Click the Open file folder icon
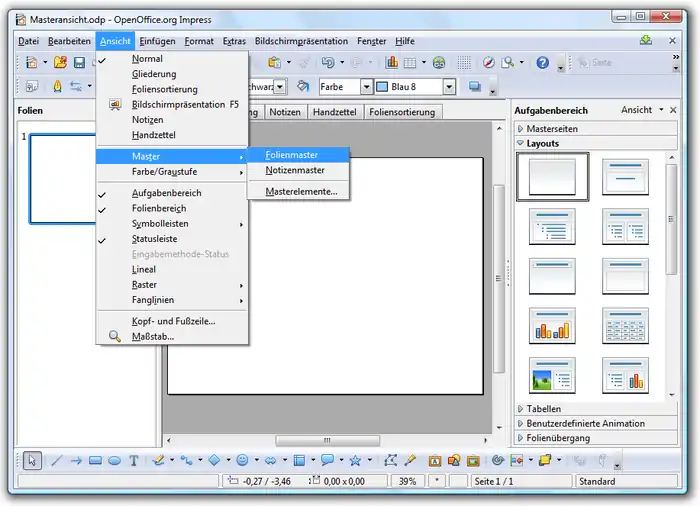Screen dimensions: 700x506 [x=60, y=63]
